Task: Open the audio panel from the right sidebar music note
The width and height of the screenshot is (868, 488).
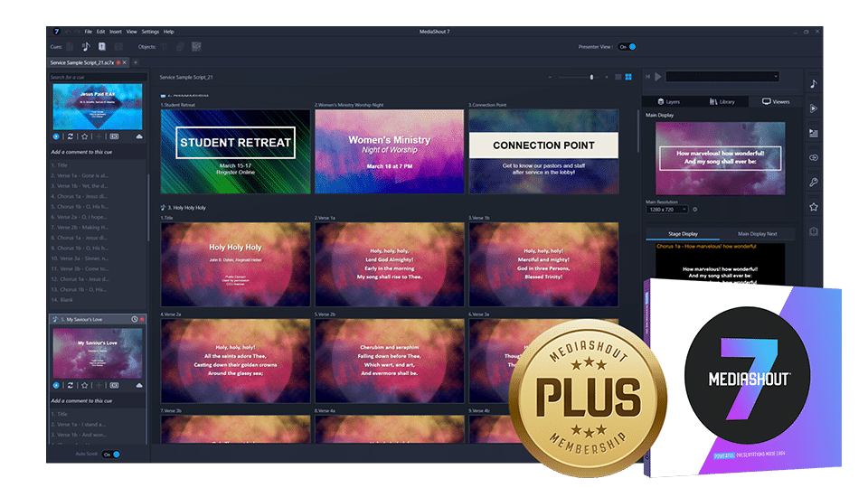Action: click(x=813, y=83)
